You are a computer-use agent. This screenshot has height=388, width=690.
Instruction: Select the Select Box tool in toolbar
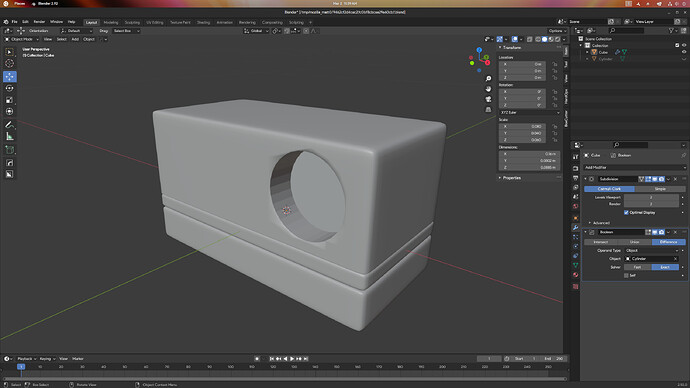[9, 52]
